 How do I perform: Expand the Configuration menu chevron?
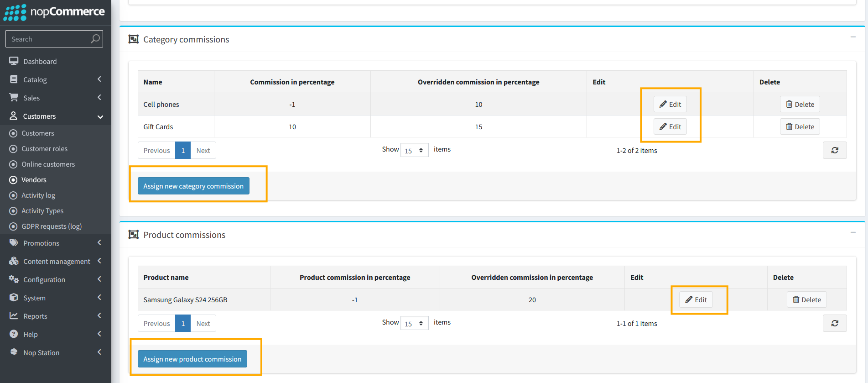point(99,279)
